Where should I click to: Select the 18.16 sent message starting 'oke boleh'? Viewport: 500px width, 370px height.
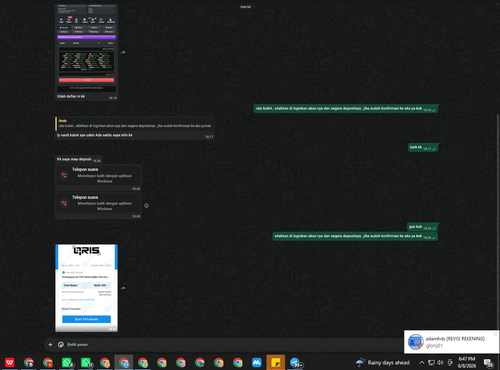pos(346,109)
